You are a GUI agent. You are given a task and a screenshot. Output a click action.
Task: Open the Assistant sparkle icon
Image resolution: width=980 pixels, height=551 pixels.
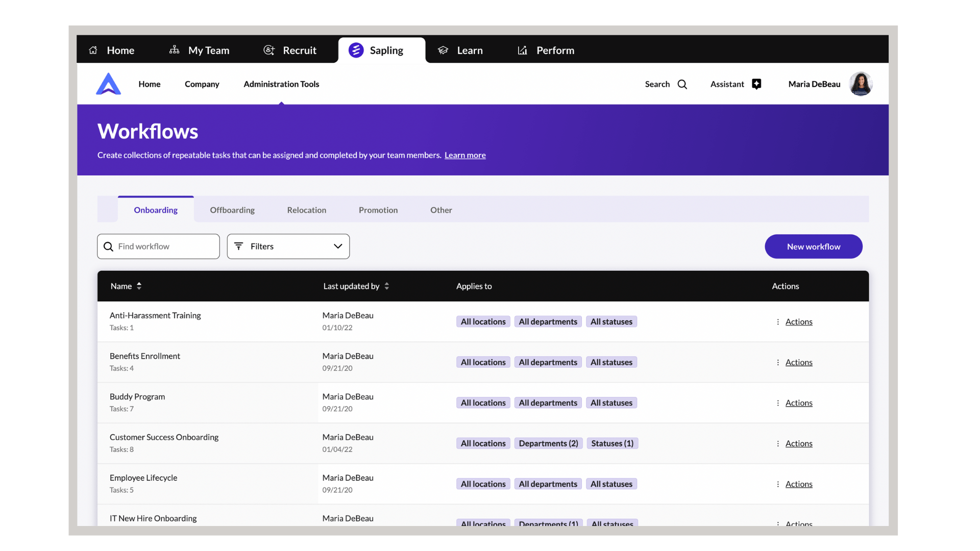pyautogui.click(x=757, y=84)
